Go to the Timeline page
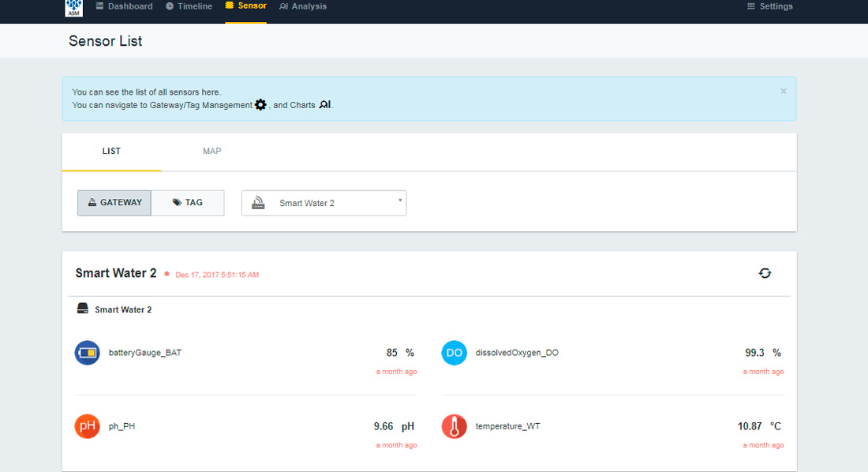This screenshot has height=472, width=868. coord(189,6)
